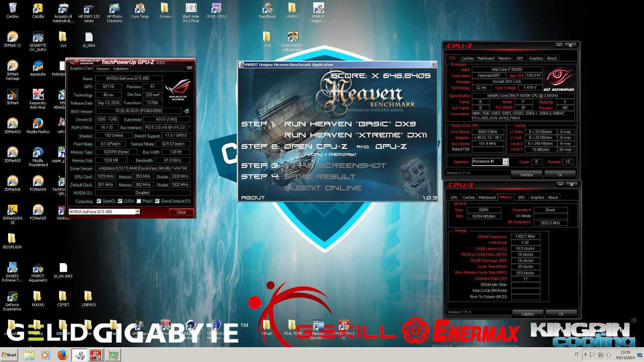Open the Caches tab in upper CPU-Z
Viewport: 644px width, 362px height.
(x=467, y=58)
